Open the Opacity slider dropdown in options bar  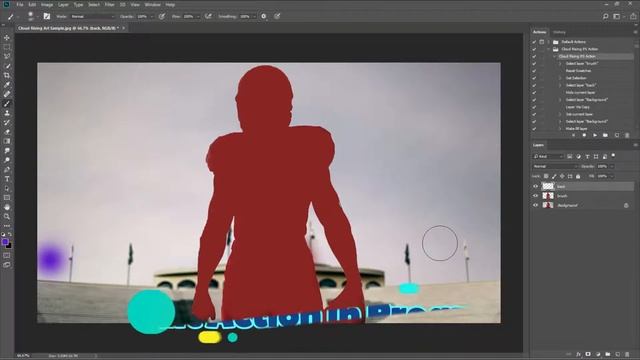click(x=152, y=17)
